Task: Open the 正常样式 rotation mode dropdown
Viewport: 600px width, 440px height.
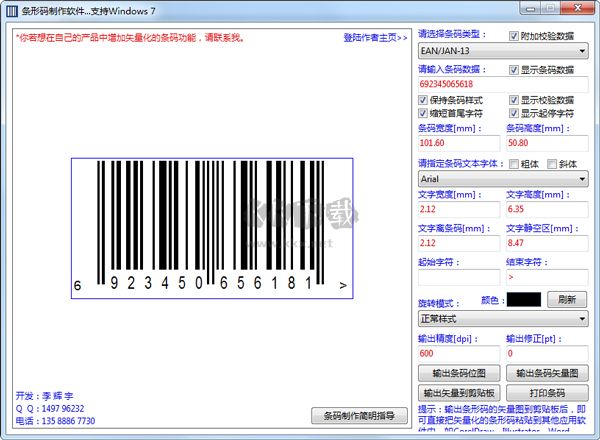Action: (503, 318)
